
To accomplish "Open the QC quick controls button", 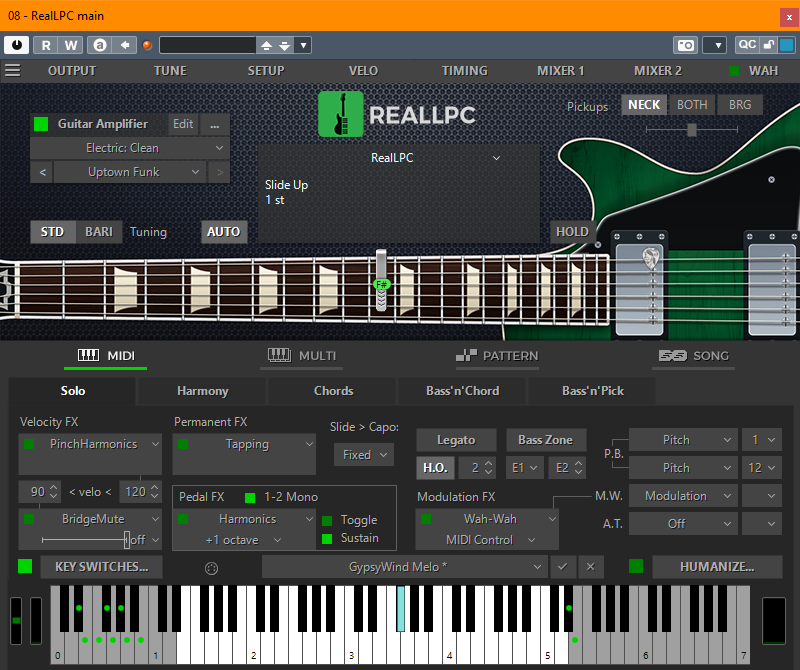I will (747, 44).
